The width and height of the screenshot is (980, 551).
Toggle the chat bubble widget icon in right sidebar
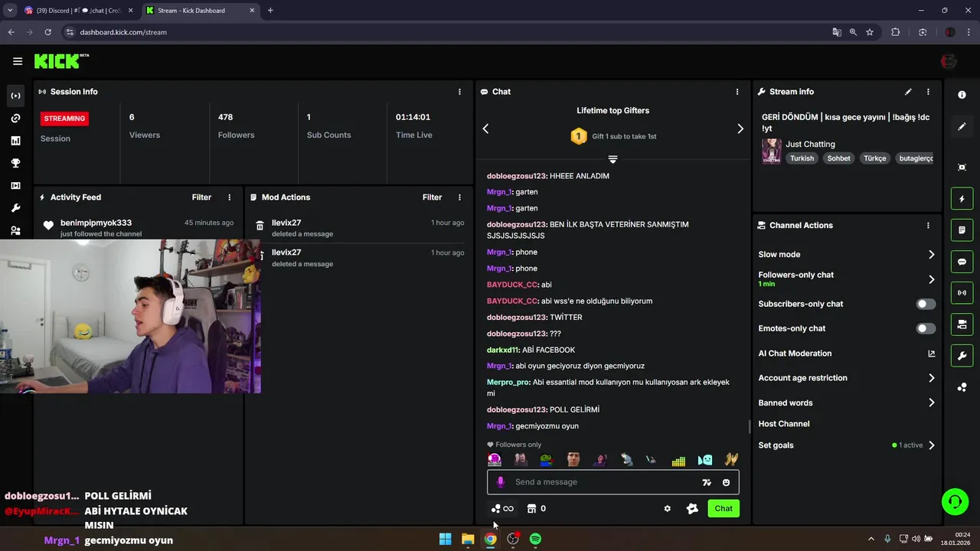pyautogui.click(x=962, y=262)
